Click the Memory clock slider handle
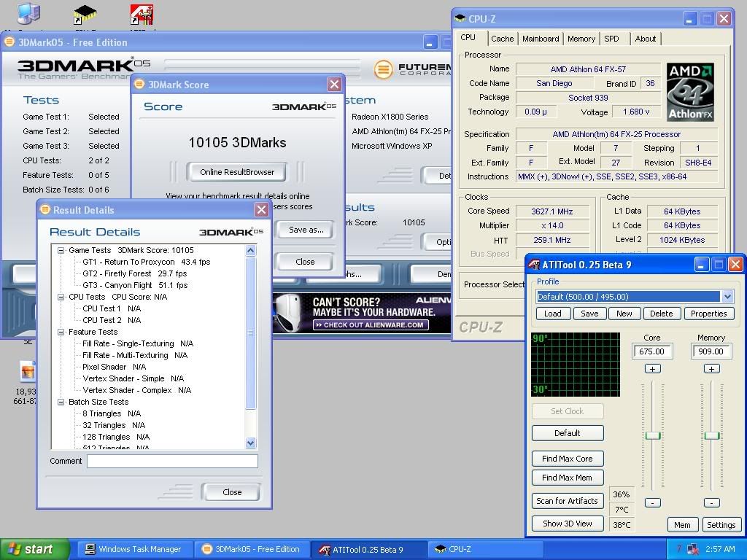This screenshot has width=747, height=560. click(712, 436)
